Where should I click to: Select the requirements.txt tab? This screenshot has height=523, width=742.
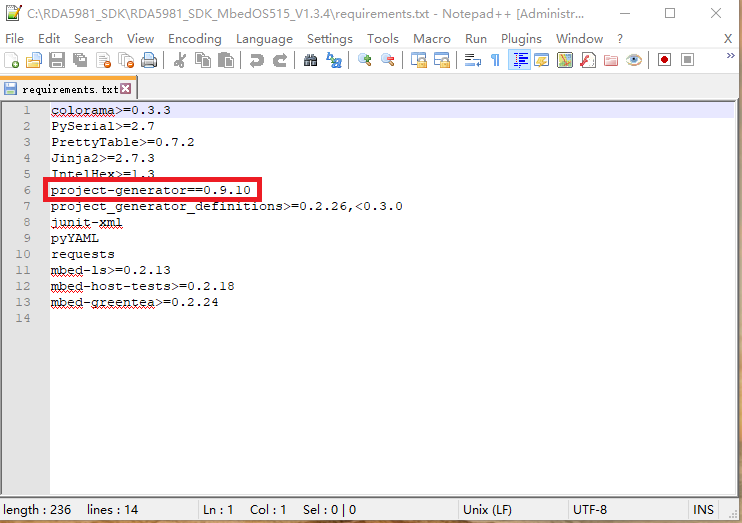tap(70, 89)
